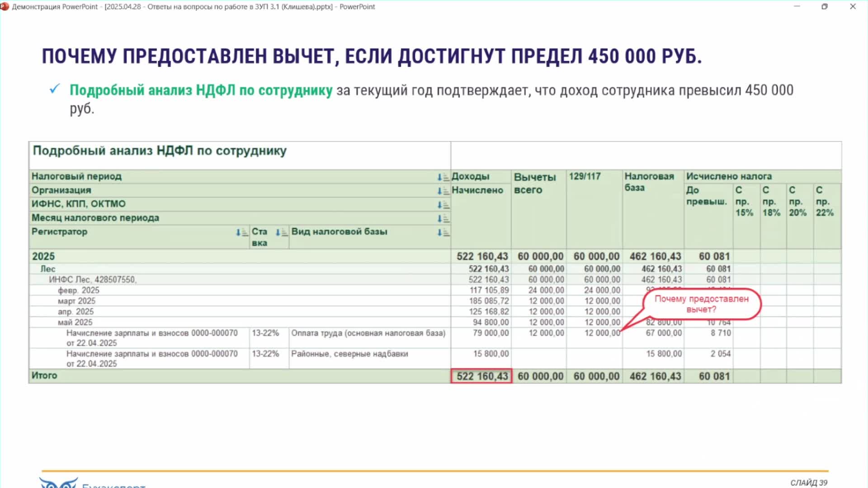Click sort icon in Вид налоговой базы header
Viewport: 868px width, 488px height.
point(443,232)
